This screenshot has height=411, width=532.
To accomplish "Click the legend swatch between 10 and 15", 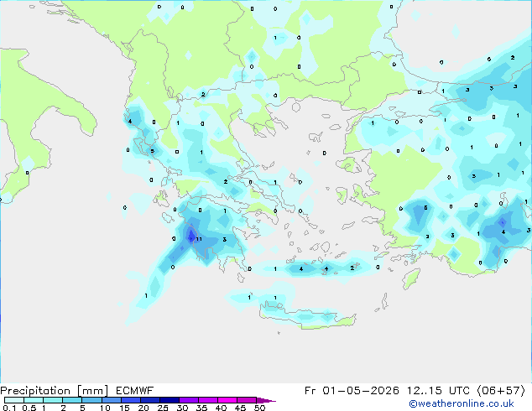I will [111, 400].
